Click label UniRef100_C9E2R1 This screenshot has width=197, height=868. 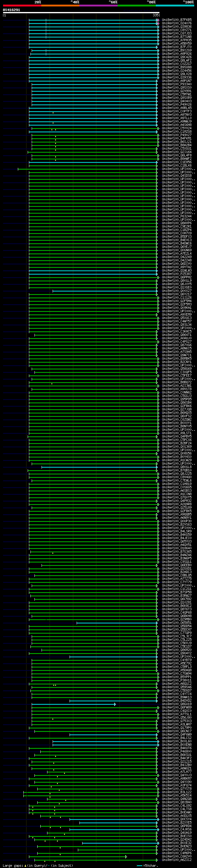pos(177,226)
